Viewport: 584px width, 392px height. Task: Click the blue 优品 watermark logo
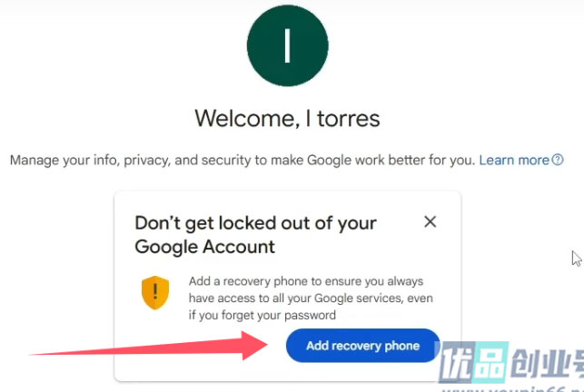click(474, 362)
